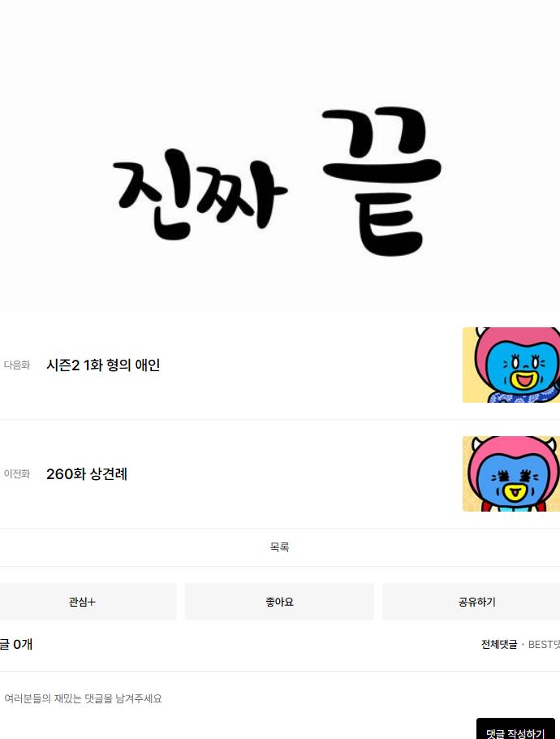
Task: Like the episode with 좋아요 button
Action: [279, 602]
